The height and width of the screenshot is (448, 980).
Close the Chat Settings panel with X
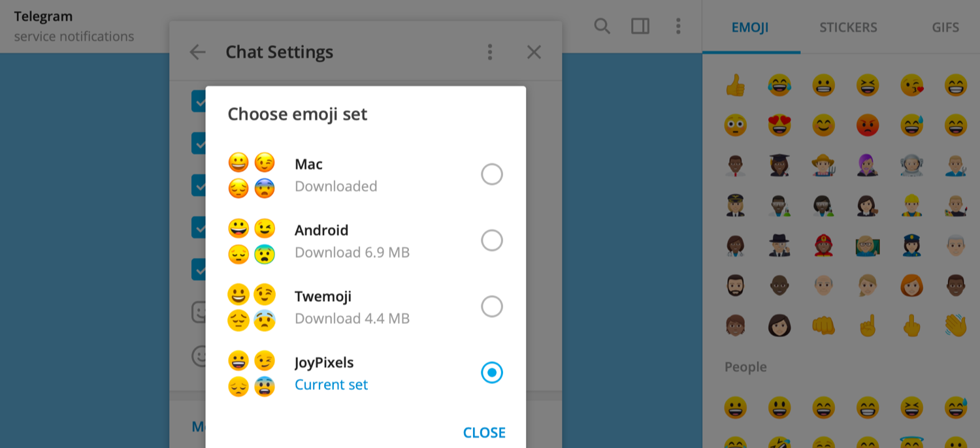coord(534,52)
